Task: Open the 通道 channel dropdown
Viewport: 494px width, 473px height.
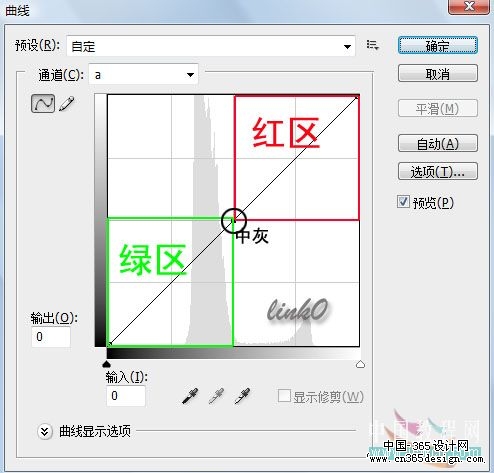Action: (143, 74)
